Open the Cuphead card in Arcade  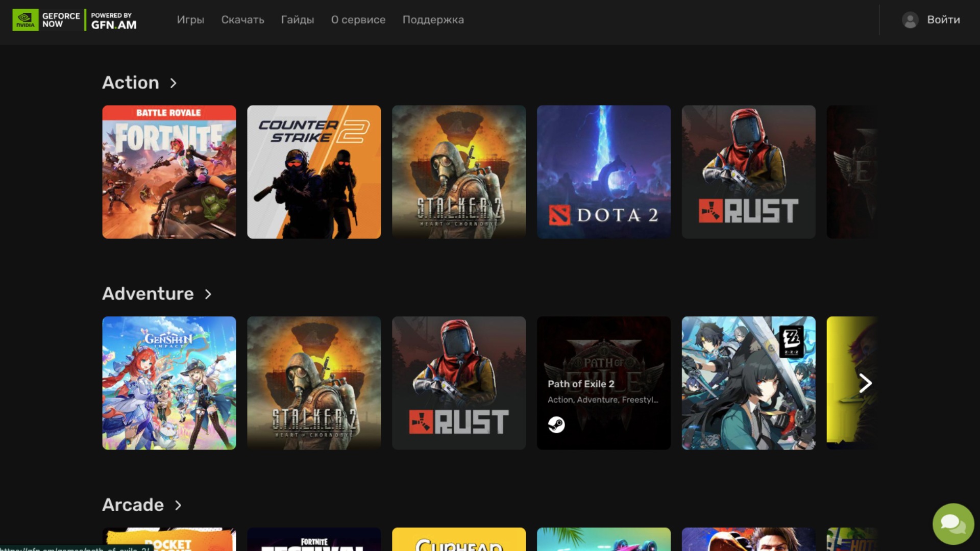[x=459, y=539]
